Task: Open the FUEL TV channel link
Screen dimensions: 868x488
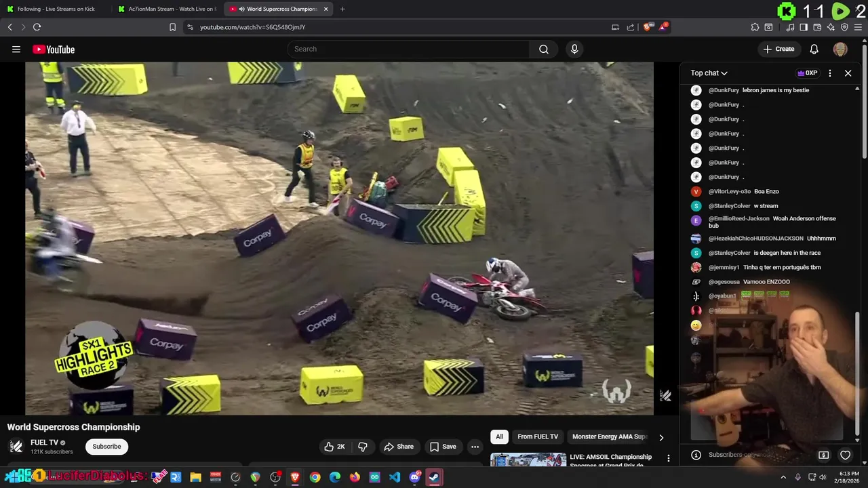Action: (44, 443)
